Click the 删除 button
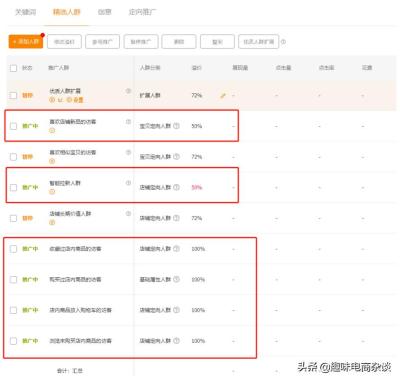 coord(179,42)
